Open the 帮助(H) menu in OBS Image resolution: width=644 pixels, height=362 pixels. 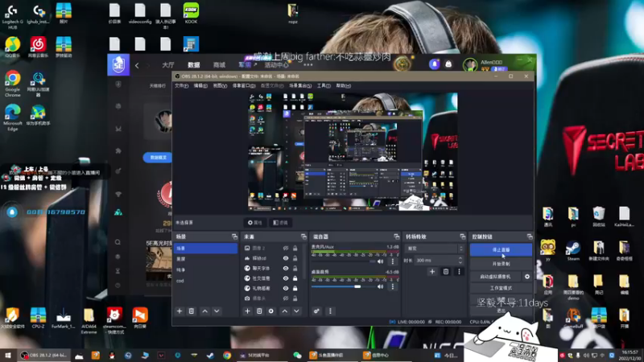(x=344, y=86)
